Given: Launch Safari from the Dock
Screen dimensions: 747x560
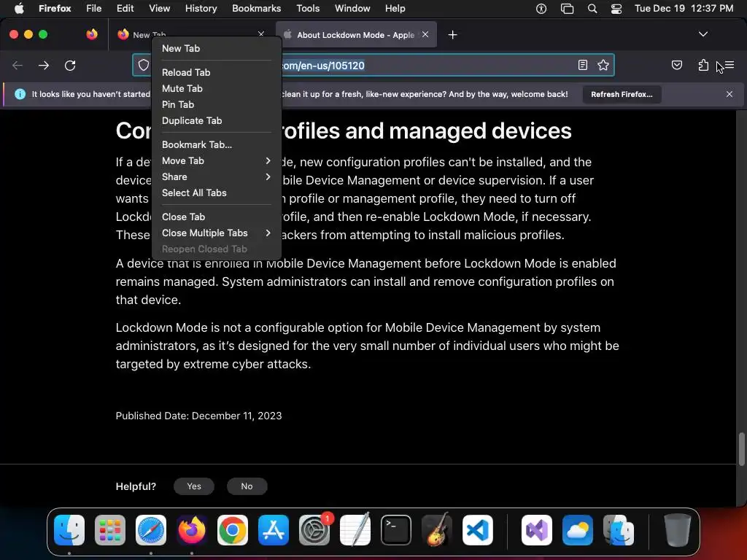Looking at the screenshot, I should click(151, 530).
